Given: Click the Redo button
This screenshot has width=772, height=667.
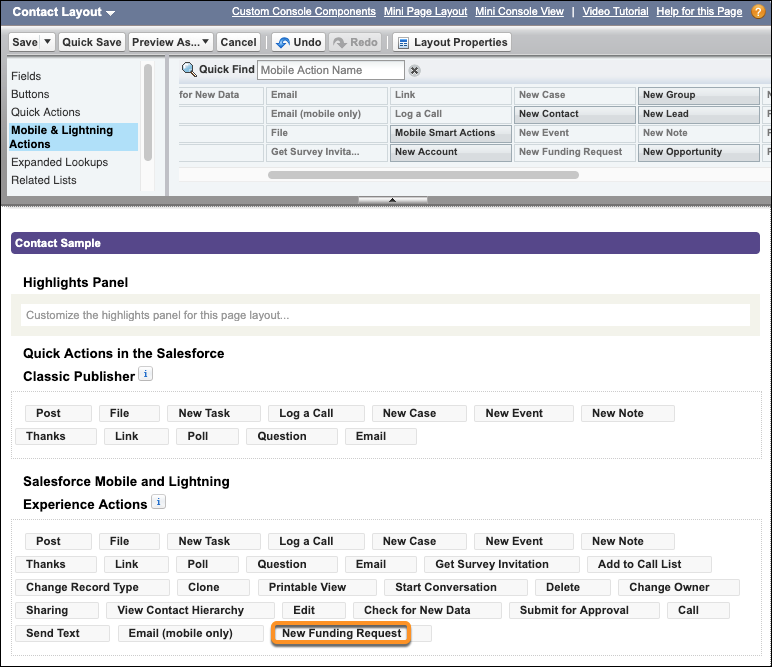Looking at the screenshot, I should (x=355, y=43).
